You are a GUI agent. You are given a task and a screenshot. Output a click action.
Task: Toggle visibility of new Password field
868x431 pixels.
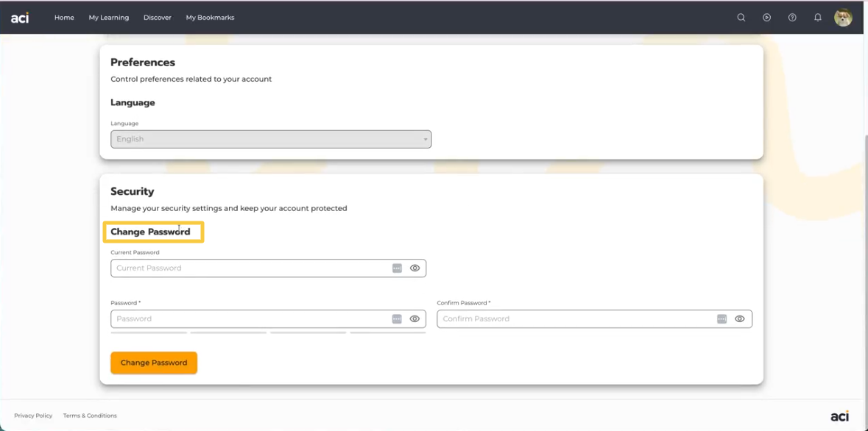pyautogui.click(x=415, y=319)
